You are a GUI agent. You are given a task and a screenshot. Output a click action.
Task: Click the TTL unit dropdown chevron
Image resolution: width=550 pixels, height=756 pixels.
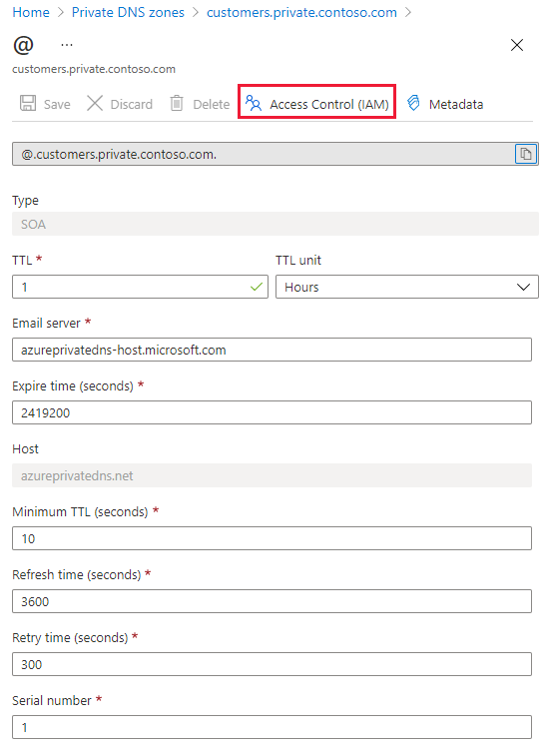523,288
